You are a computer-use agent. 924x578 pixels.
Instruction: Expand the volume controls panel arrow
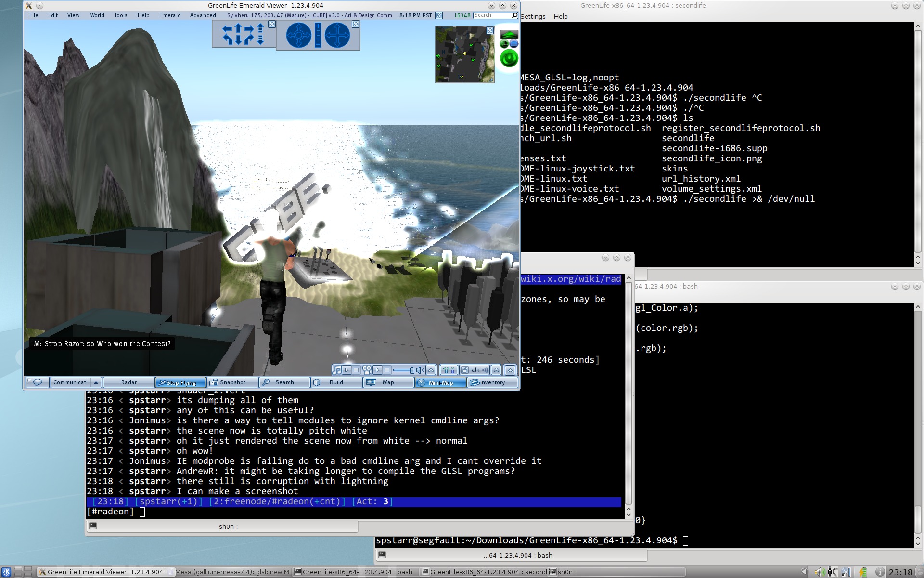tap(431, 370)
